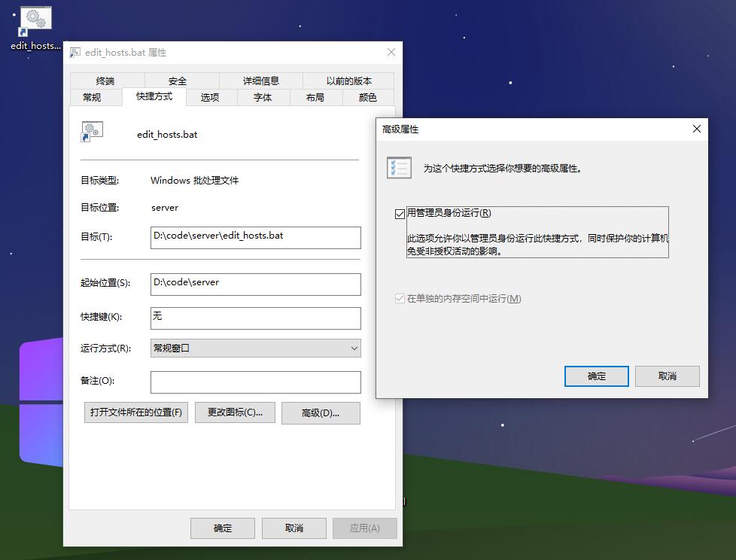Close the 高级属性 dialog with X
Screen dimensions: 736x560
click(697, 129)
